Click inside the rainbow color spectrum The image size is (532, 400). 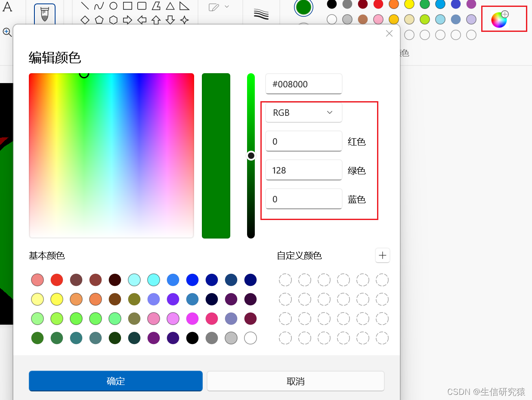[x=111, y=155]
